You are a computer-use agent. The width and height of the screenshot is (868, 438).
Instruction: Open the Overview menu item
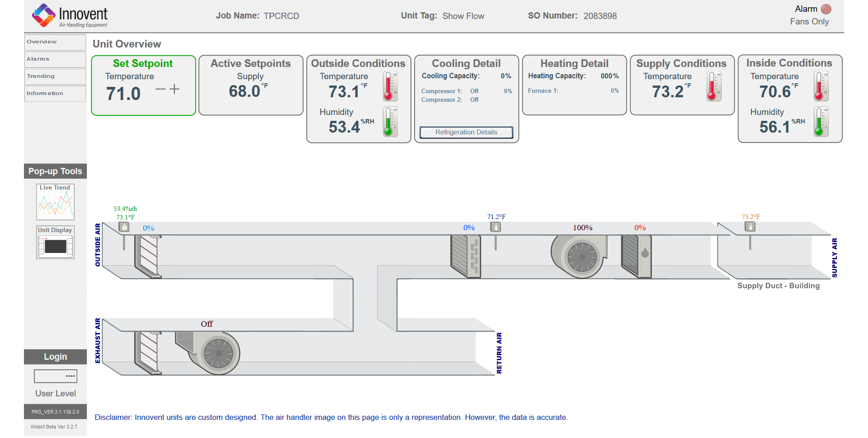[x=55, y=42]
